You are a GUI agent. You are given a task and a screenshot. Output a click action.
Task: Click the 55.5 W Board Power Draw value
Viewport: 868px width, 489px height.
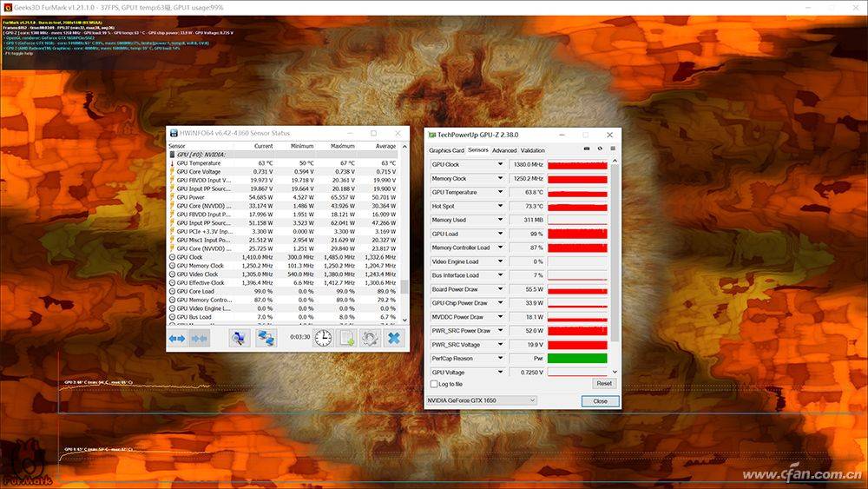pyautogui.click(x=527, y=289)
